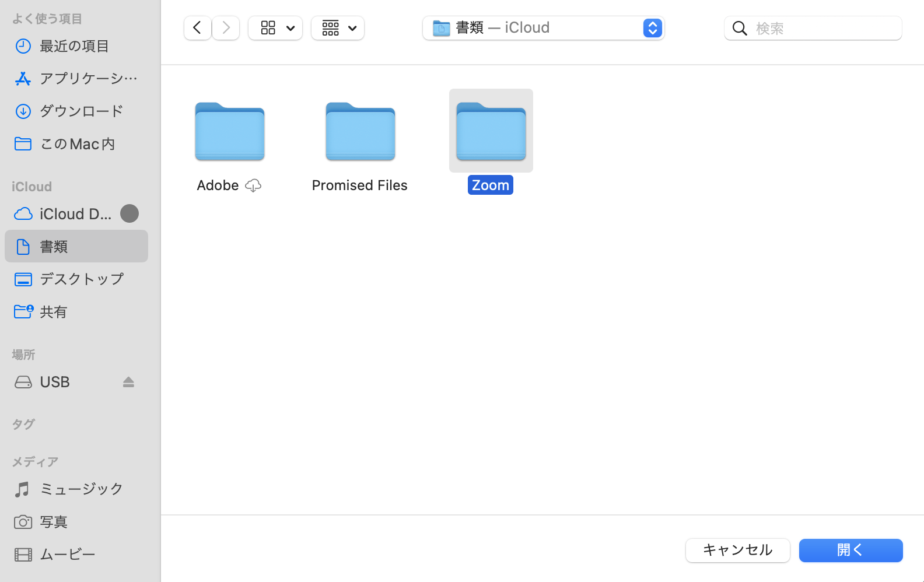Screen dimensions: 924x582
Task: Go to ダウンロード in the sidebar
Action: [81, 111]
